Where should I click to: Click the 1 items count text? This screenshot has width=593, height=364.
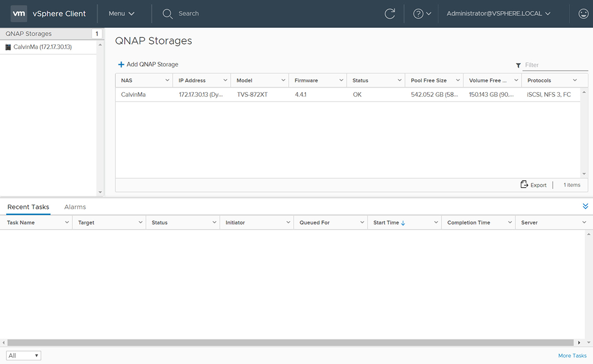572,185
